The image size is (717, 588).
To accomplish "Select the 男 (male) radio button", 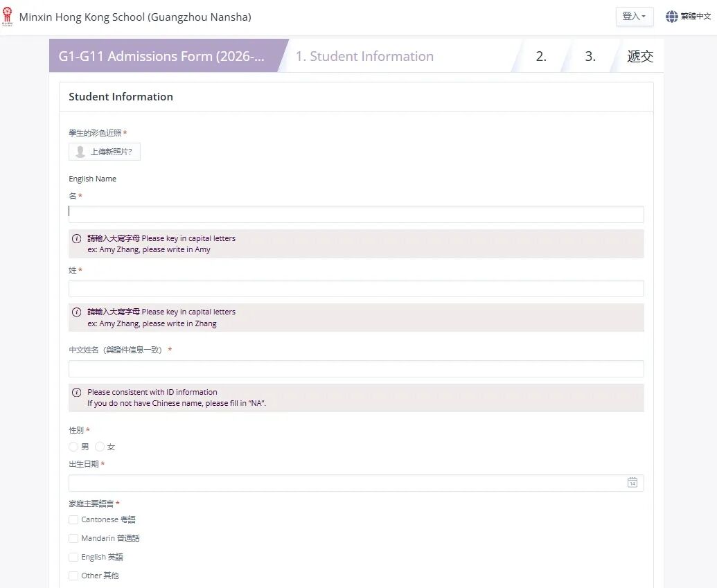I will (73, 447).
